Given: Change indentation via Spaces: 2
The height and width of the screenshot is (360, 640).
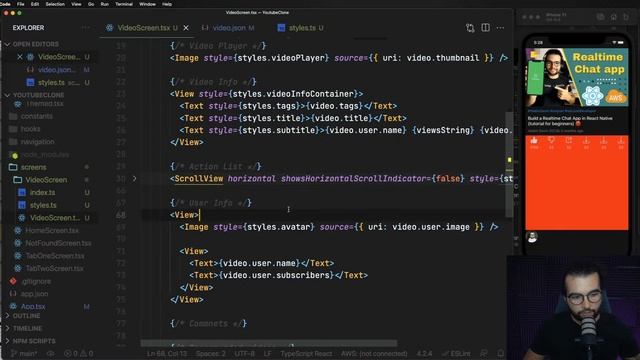Looking at the screenshot, I should coord(211,353).
